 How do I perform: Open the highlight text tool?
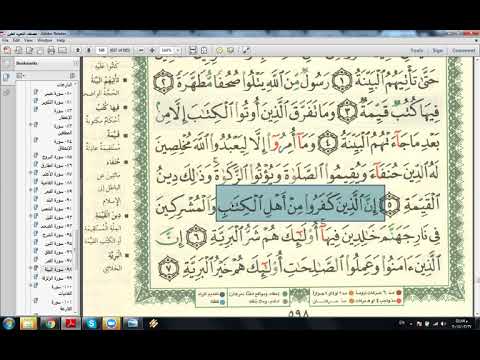click(230, 50)
